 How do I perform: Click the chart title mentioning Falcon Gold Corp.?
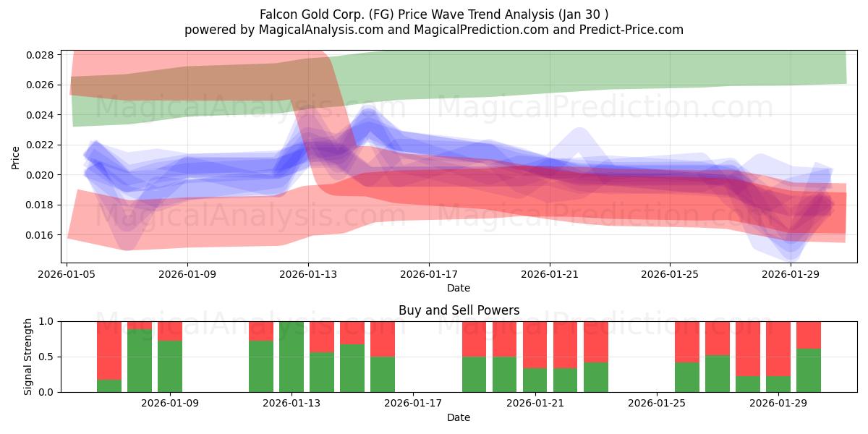click(433, 14)
